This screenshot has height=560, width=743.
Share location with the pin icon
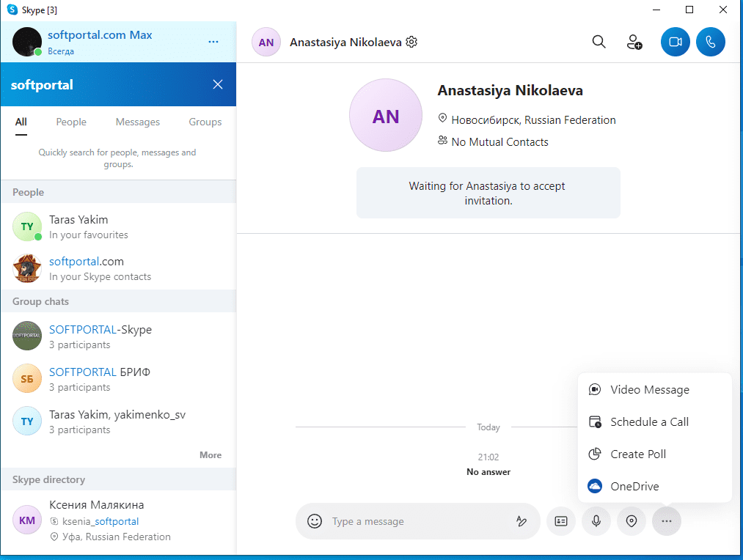[x=632, y=521]
